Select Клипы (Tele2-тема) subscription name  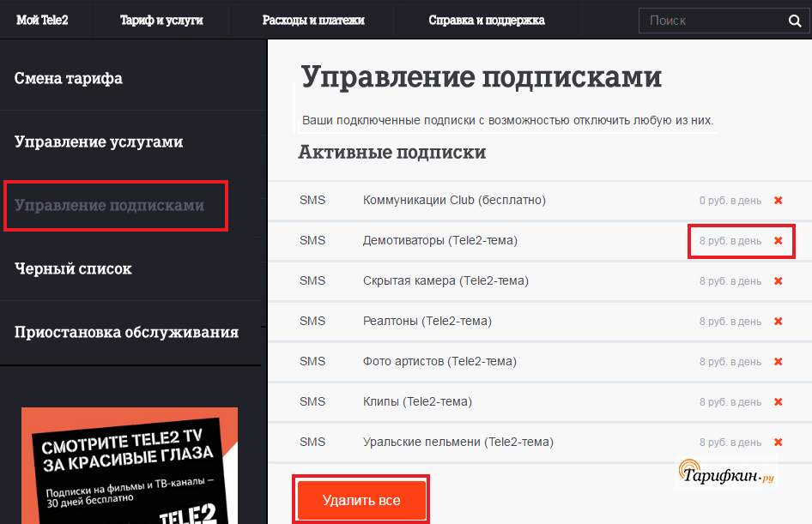coord(417,402)
